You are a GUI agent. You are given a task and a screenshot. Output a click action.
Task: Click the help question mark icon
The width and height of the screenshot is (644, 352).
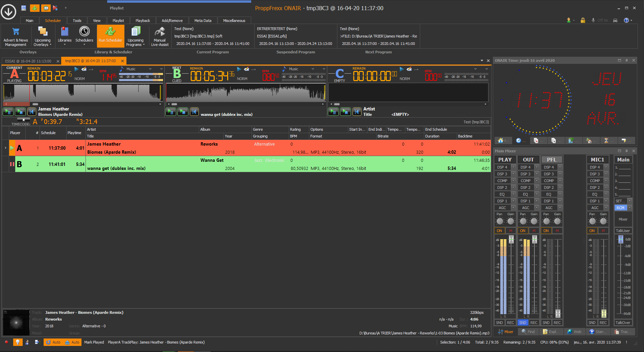tap(626, 20)
